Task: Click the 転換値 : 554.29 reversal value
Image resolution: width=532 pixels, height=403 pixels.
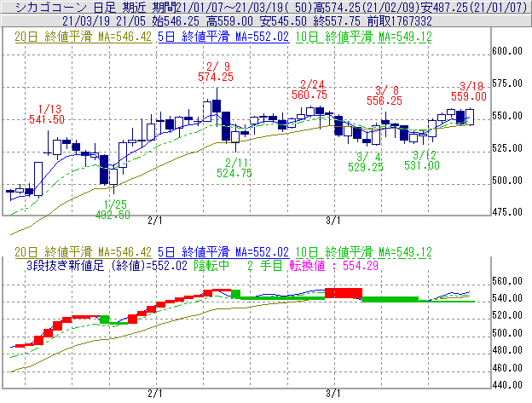Action: [334, 266]
